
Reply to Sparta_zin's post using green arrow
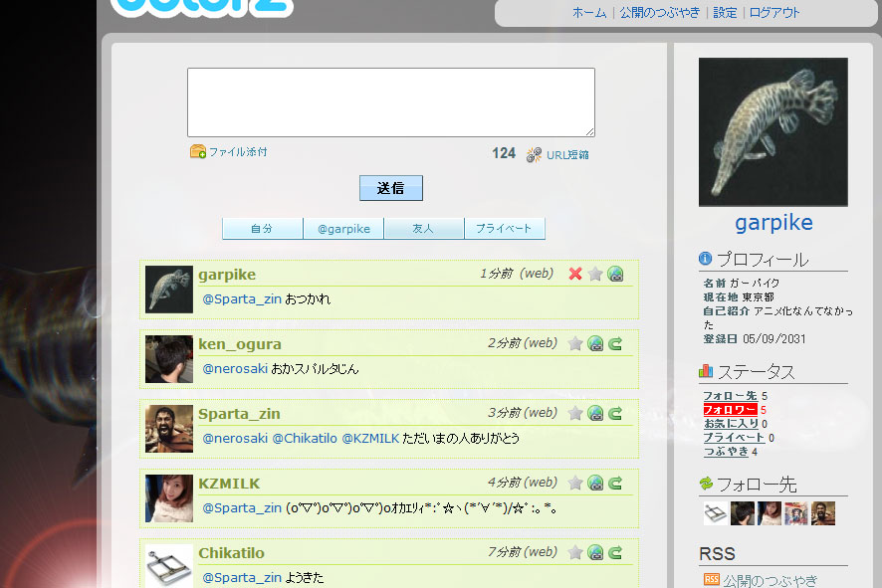click(615, 414)
